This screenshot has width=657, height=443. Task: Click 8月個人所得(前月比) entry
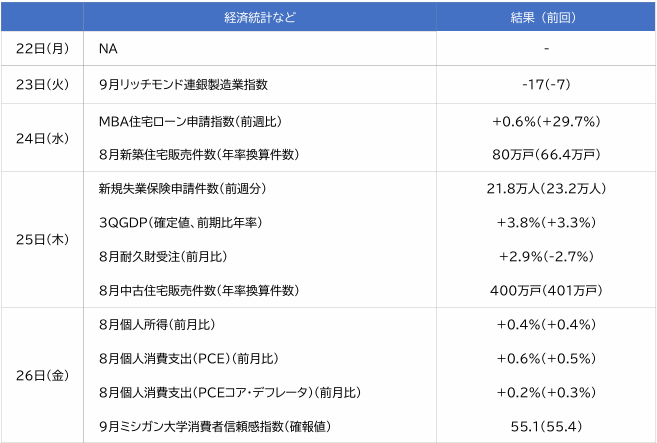[157, 325]
